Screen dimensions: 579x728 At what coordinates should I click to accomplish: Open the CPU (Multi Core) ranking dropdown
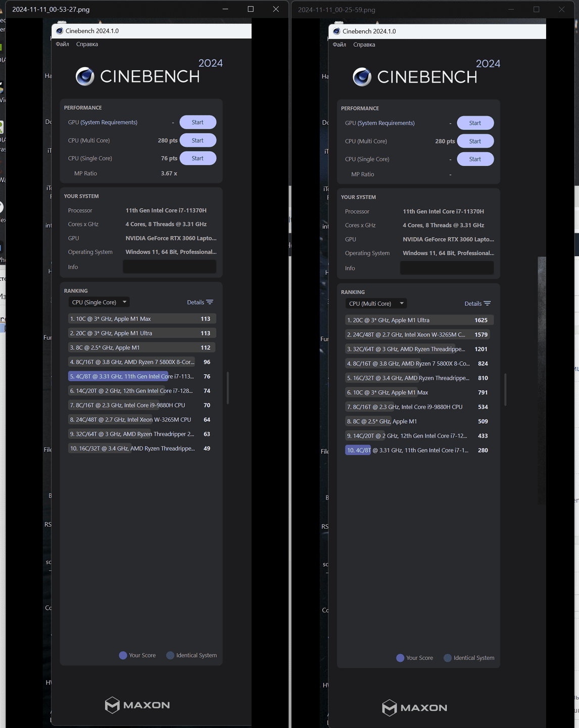pos(376,304)
